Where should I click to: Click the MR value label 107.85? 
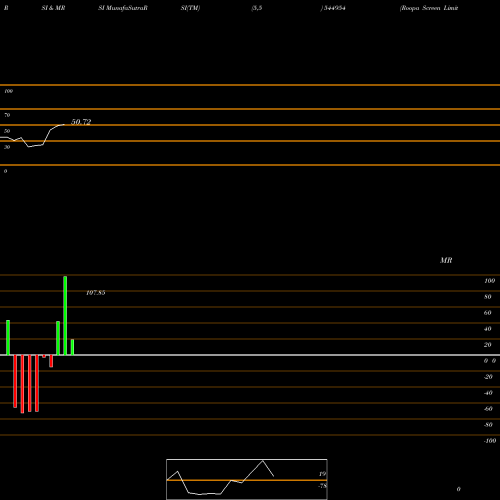[96, 293]
